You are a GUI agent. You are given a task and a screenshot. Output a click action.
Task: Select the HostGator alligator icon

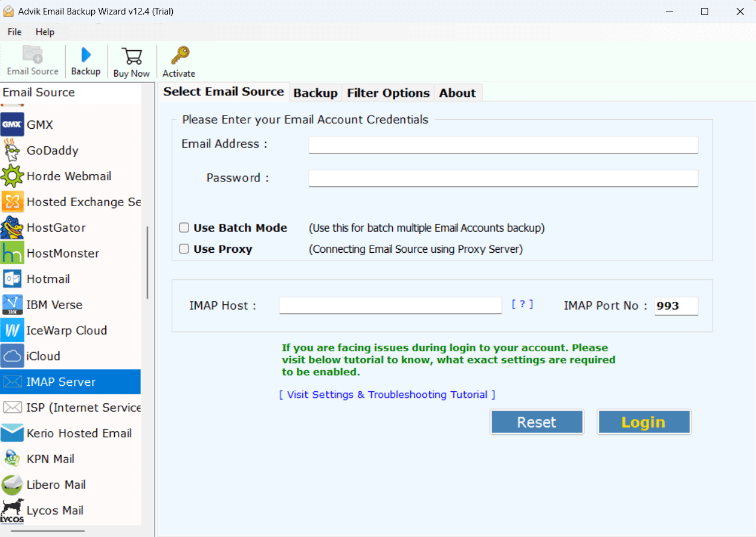[x=12, y=227]
